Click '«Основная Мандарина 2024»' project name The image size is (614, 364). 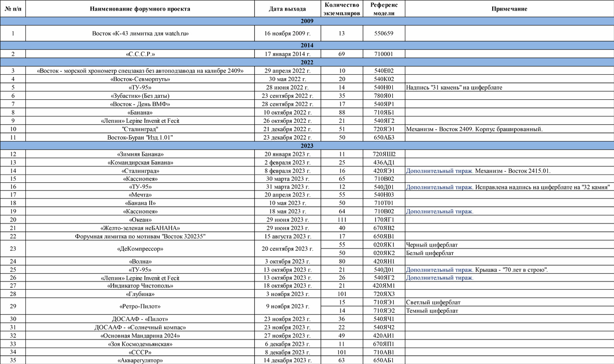tap(140, 335)
